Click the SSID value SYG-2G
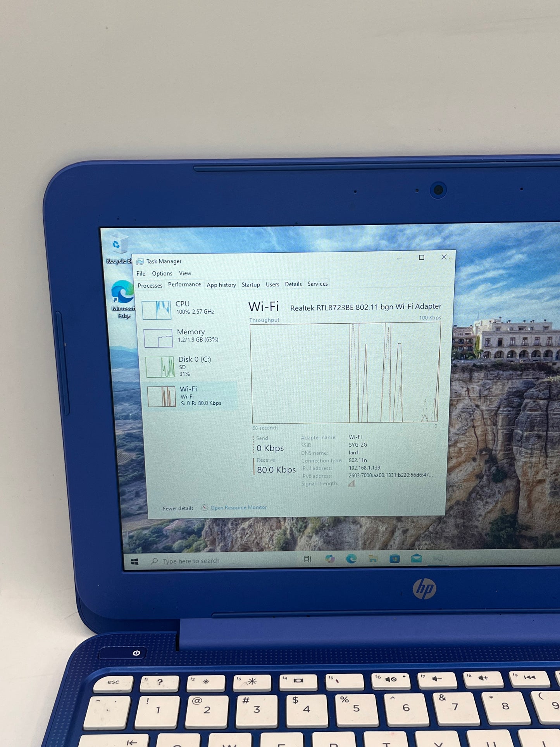The width and height of the screenshot is (560, 747). pos(358,445)
